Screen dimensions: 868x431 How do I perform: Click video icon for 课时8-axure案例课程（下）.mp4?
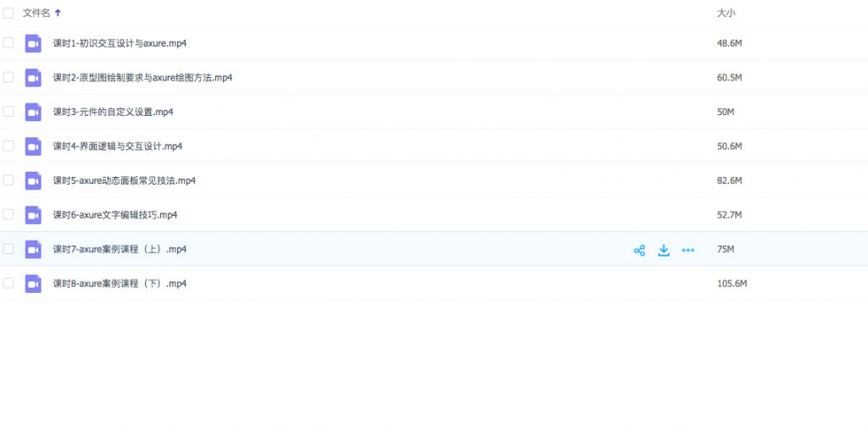click(33, 284)
